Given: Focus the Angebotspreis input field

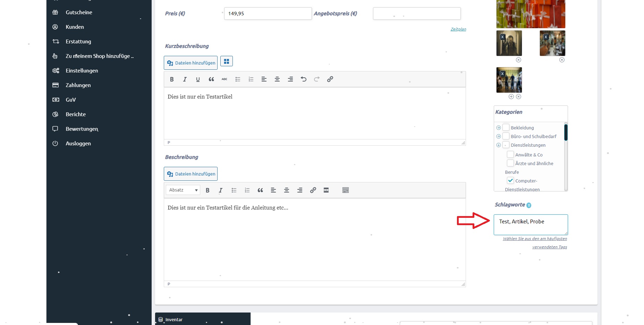Looking at the screenshot, I should [x=417, y=14].
